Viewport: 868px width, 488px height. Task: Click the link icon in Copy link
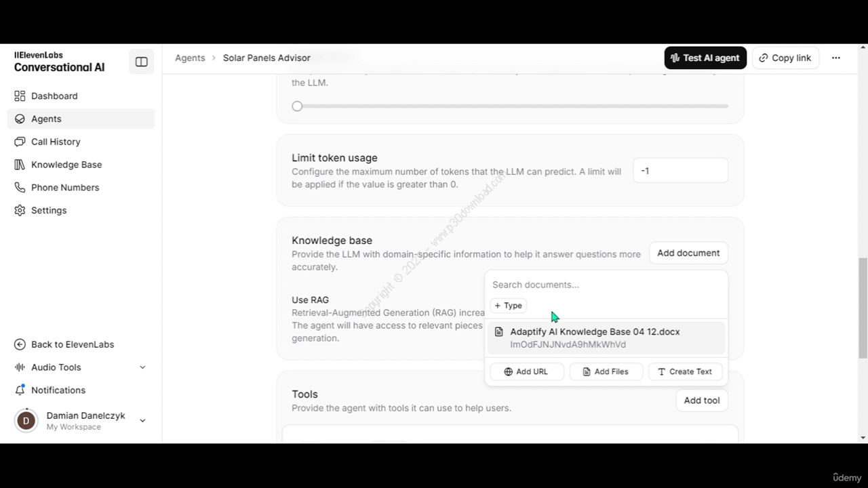[764, 58]
